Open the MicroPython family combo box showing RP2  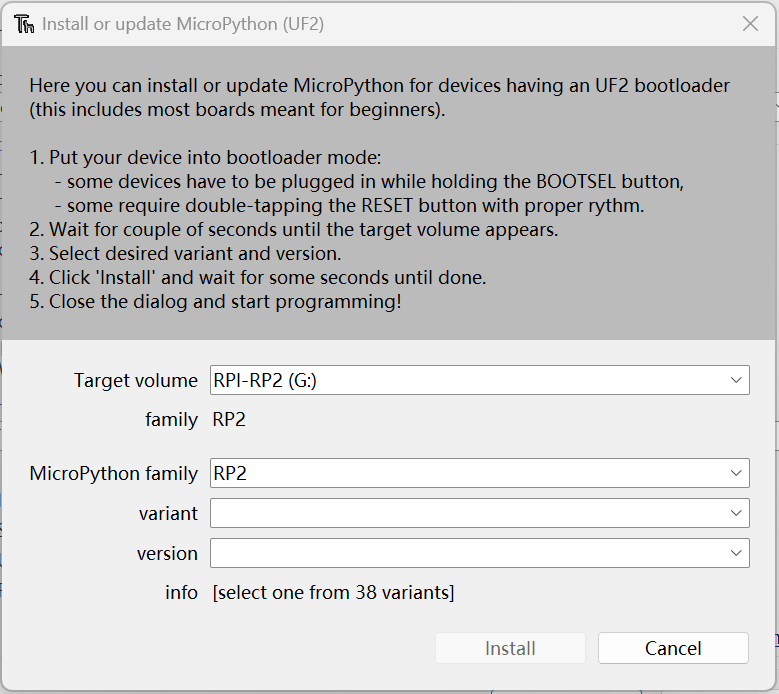479,473
